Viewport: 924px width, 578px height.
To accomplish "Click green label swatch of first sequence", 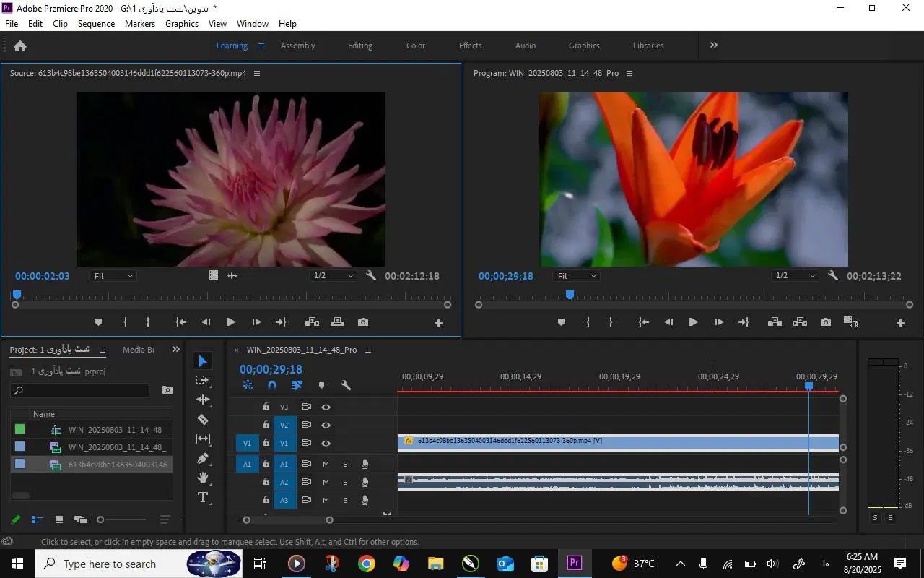I will 20,429.
